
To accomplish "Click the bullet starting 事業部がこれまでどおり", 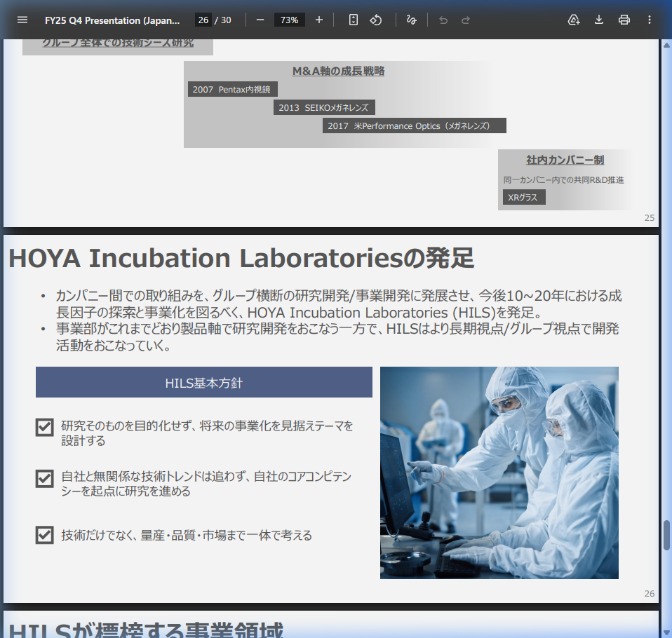I will [337, 337].
